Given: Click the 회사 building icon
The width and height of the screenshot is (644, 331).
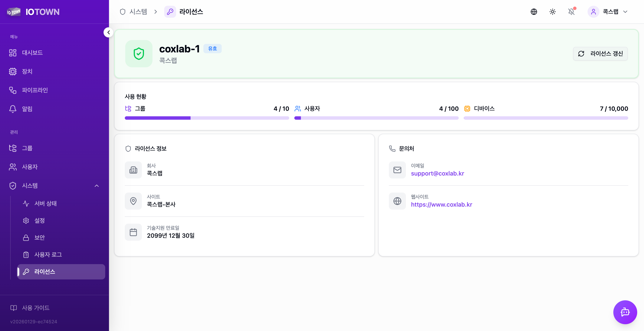Looking at the screenshot, I should pos(133,170).
